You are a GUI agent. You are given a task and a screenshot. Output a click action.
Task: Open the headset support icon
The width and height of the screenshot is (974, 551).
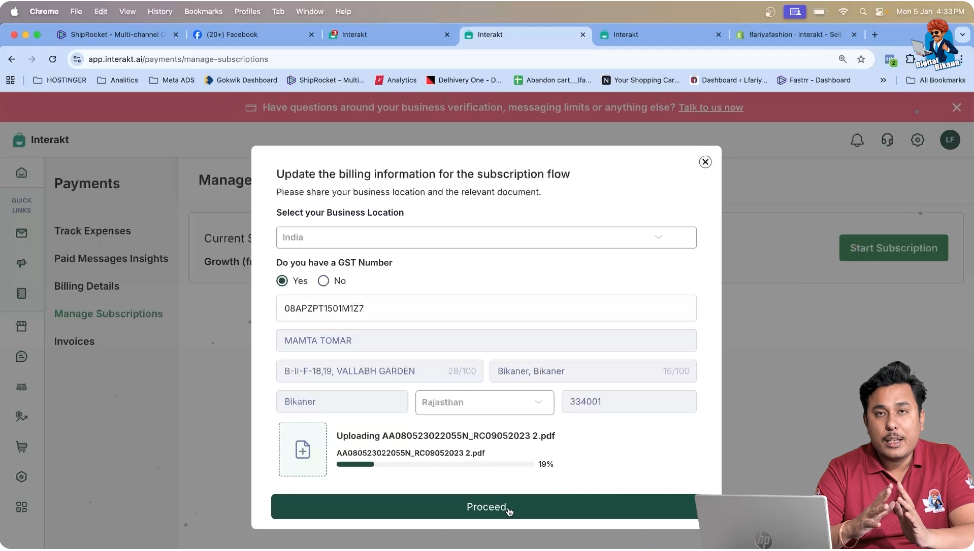pos(887,140)
